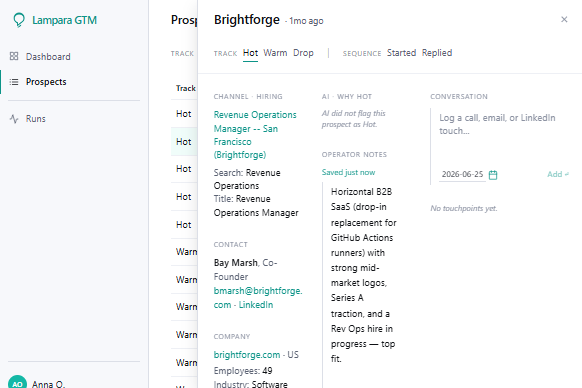
Task: Go to Dashboard in sidebar
Action: 48,56
